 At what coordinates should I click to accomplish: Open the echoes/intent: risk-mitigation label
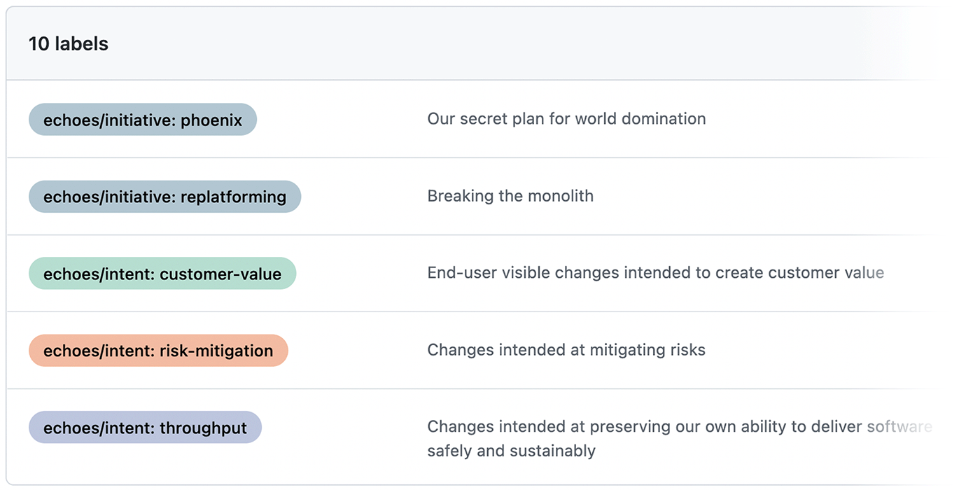(x=158, y=351)
